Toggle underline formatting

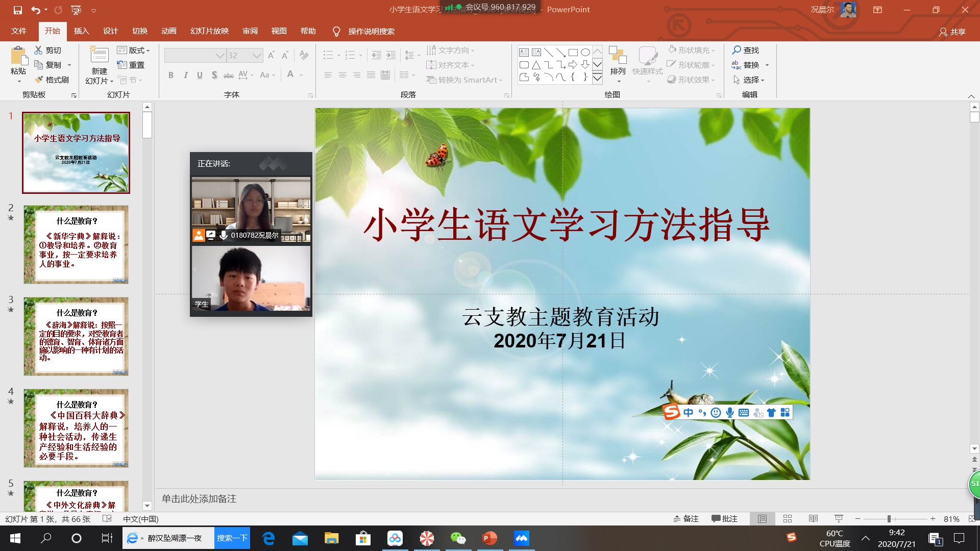pyautogui.click(x=200, y=75)
